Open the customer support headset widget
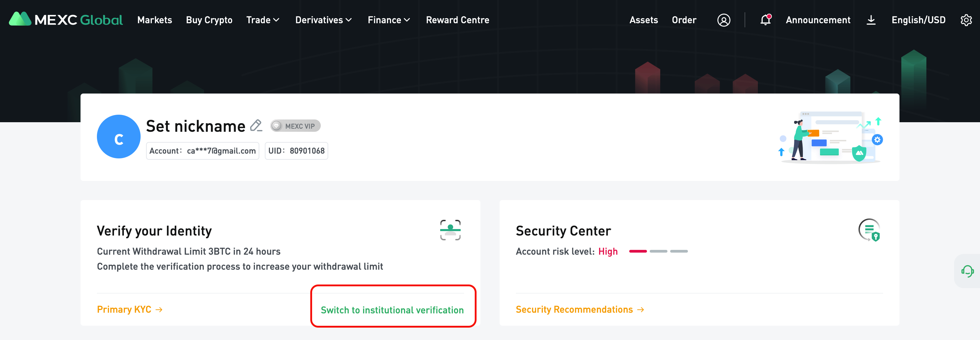The height and width of the screenshot is (340, 980). pyautogui.click(x=967, y=271)
